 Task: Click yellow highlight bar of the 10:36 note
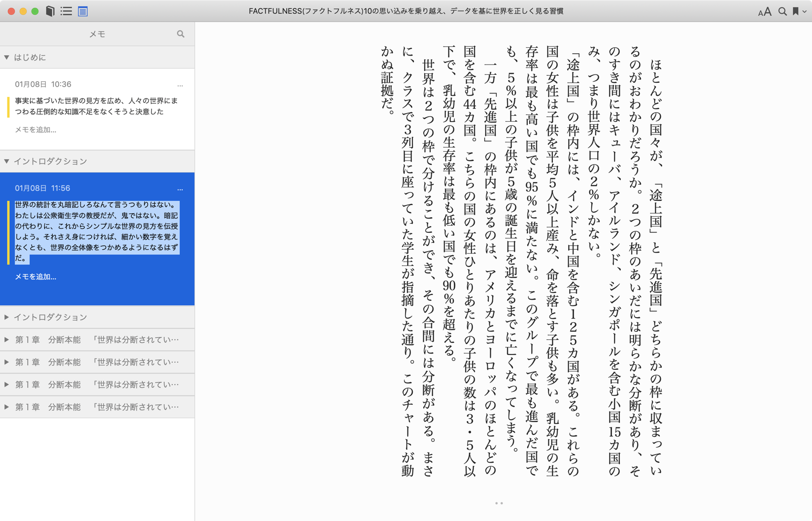tap(8, 106)
